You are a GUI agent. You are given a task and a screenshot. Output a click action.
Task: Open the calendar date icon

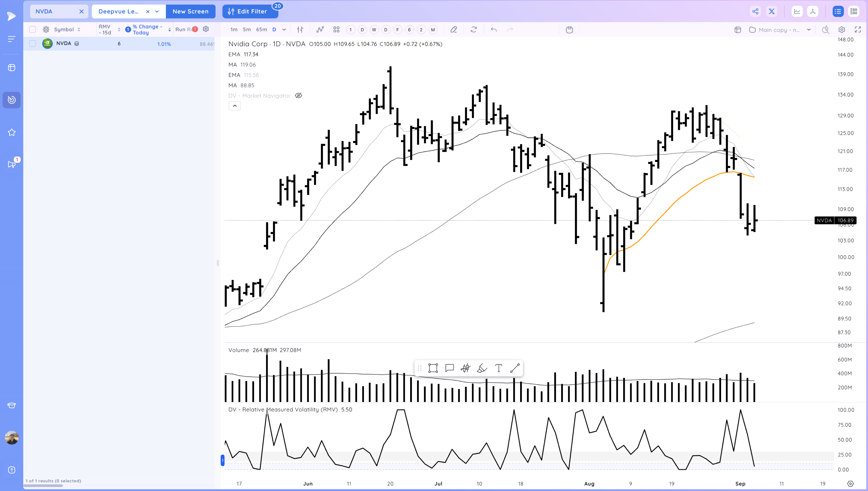pyautogui.click(x=569, y=30)
